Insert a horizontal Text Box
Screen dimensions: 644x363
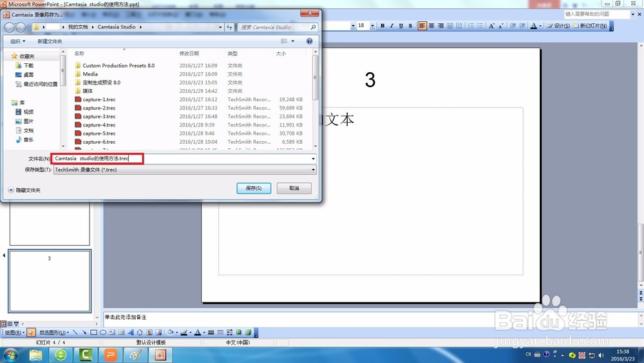pyautogui.click(x=112, y=332)
